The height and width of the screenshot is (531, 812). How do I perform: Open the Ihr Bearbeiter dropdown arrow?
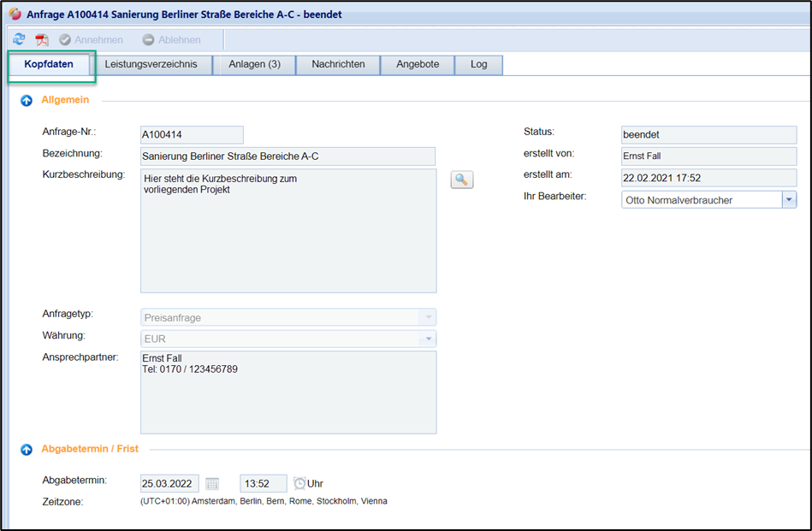tap(789, 200)
